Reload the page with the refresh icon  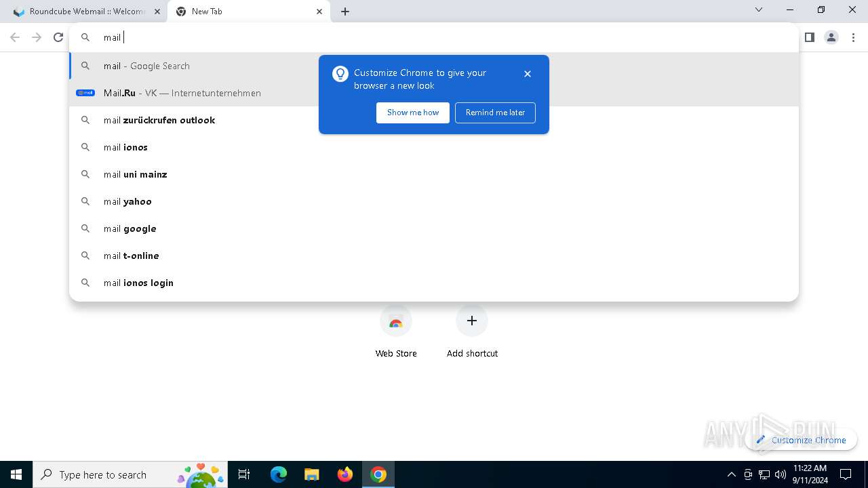[58, 37]
